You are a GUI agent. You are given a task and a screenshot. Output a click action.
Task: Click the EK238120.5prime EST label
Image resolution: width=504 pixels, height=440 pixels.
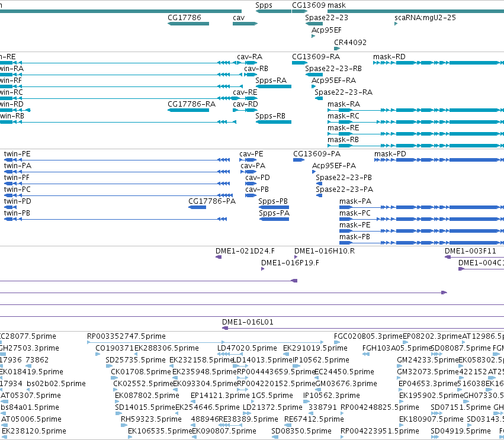(34, 431)
